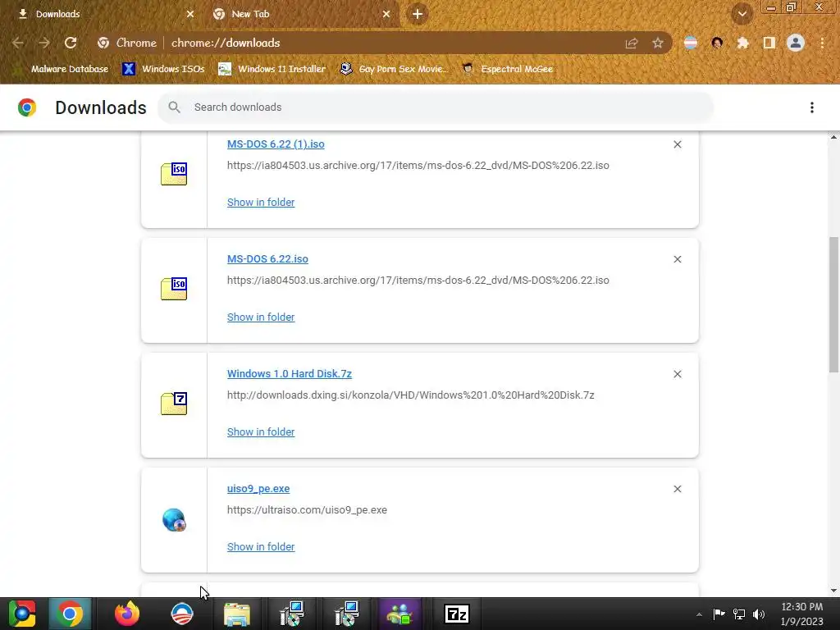Viewport: 840px width, 630px height.
Task: Remove MS-DOS 6.22 (1).iso from list
Action: [678, 144]
